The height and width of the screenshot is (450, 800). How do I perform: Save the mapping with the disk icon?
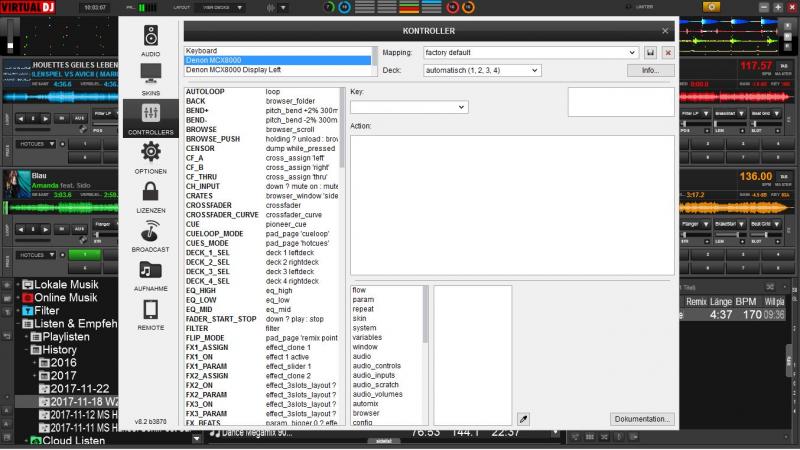[650, 53]
